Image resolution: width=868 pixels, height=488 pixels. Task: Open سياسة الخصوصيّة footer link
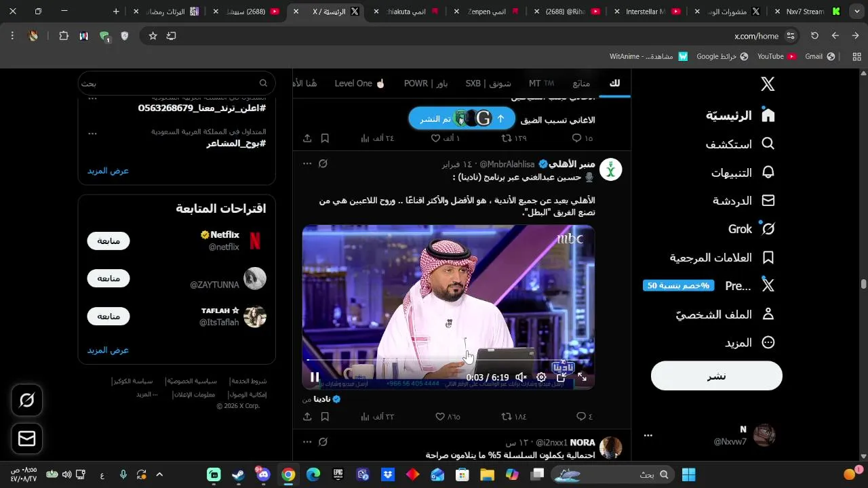[191, 381]
